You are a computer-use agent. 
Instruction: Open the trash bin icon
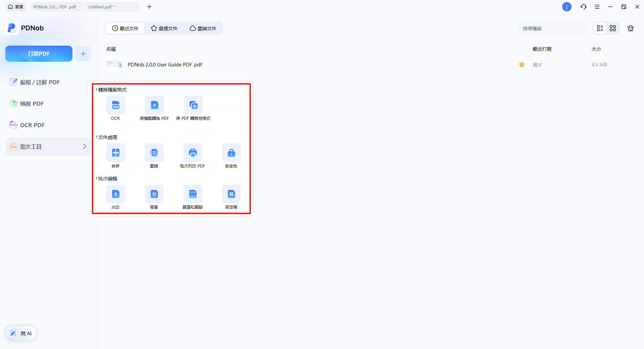click(631, 29)
